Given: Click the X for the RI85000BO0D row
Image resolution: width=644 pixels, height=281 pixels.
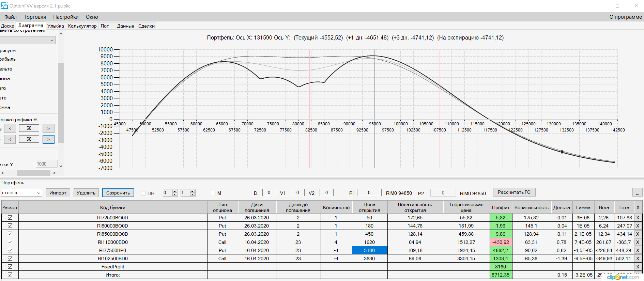Looking at the screenshot, I should point(638,234).
